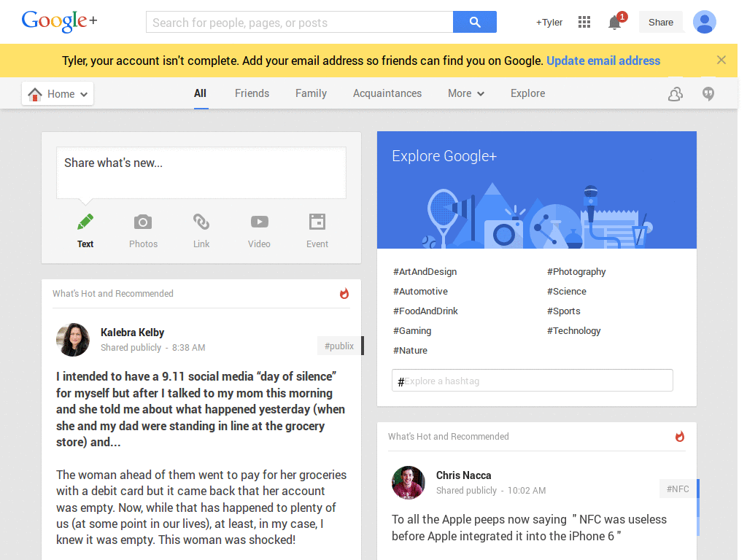Switch to the All tab
747x560 pixels.
(200, 93)
